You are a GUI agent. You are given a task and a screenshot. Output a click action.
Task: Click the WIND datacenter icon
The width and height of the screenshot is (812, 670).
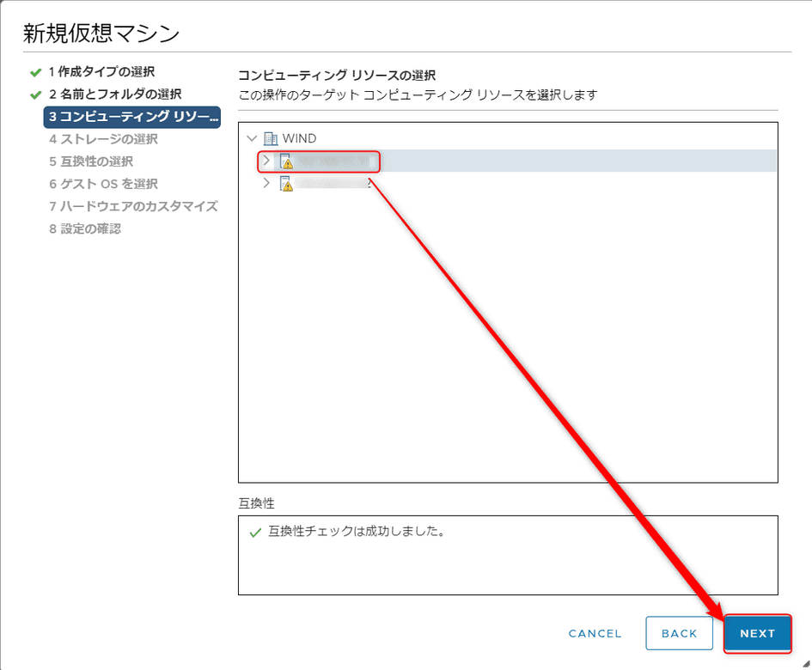point(270,138)
